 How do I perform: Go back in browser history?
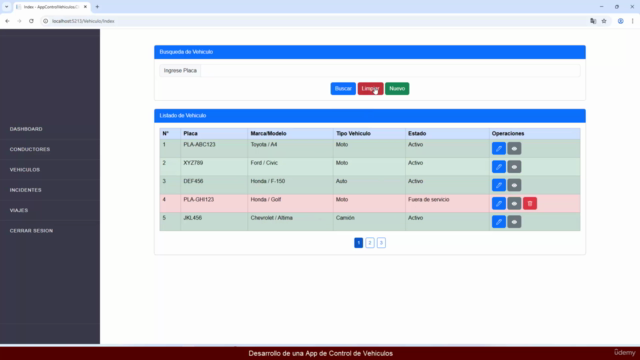click(x=7, y=21)
